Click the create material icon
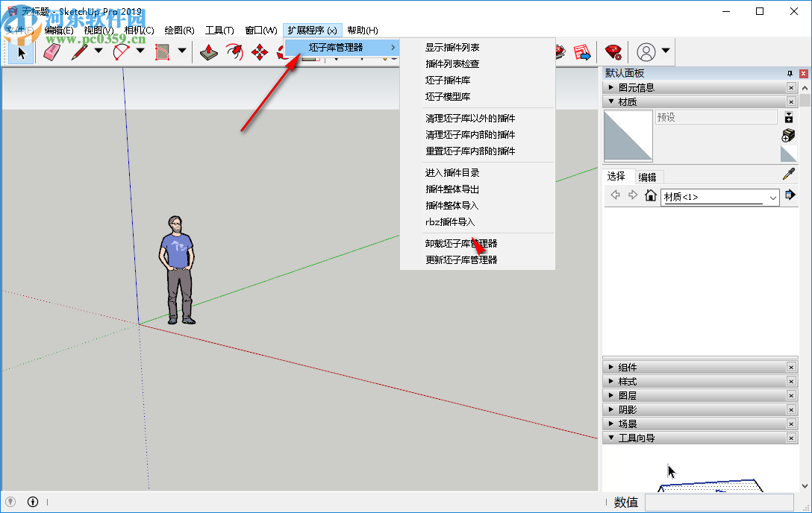The image size is (812, 513). [788, 135]
